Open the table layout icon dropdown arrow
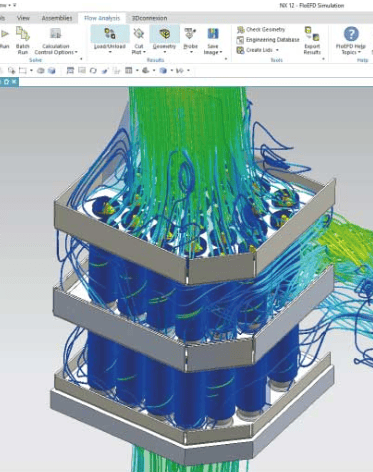 click(x=137, y=71)
